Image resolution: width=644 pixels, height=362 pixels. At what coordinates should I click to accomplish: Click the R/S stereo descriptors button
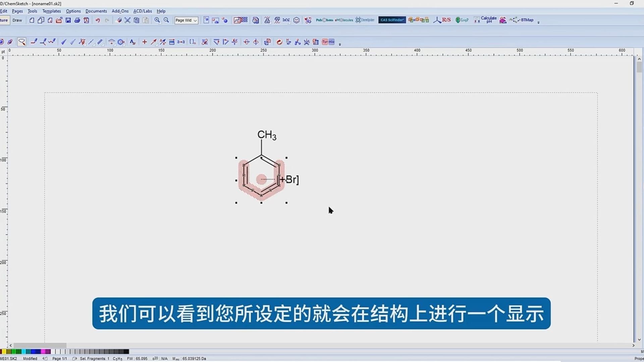point(442,20)
